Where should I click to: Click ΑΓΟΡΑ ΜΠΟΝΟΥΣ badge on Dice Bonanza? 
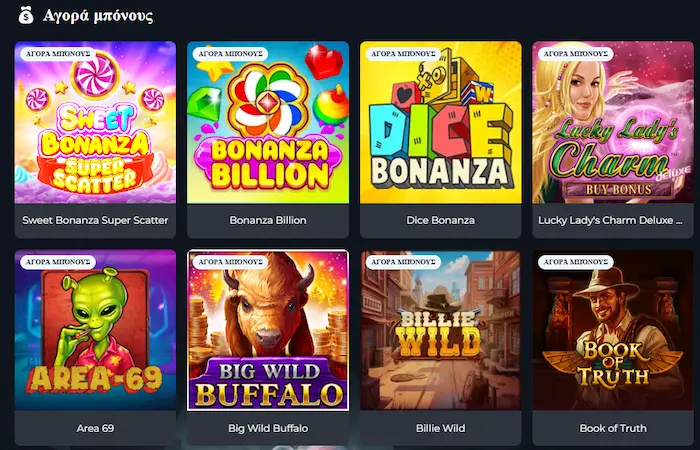[403, 54]
